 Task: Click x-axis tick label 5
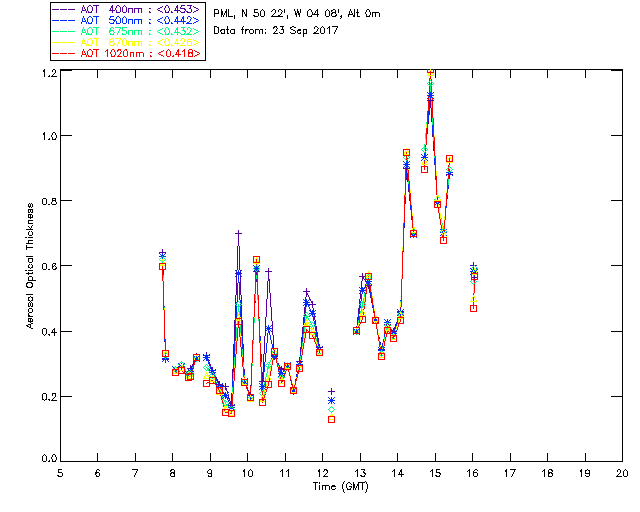pos(60,473)
